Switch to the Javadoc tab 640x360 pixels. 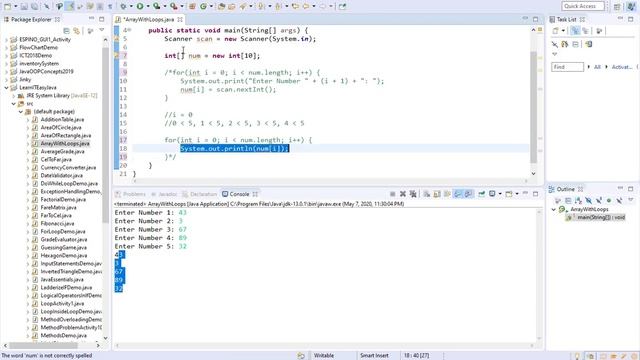pos(164,194)
